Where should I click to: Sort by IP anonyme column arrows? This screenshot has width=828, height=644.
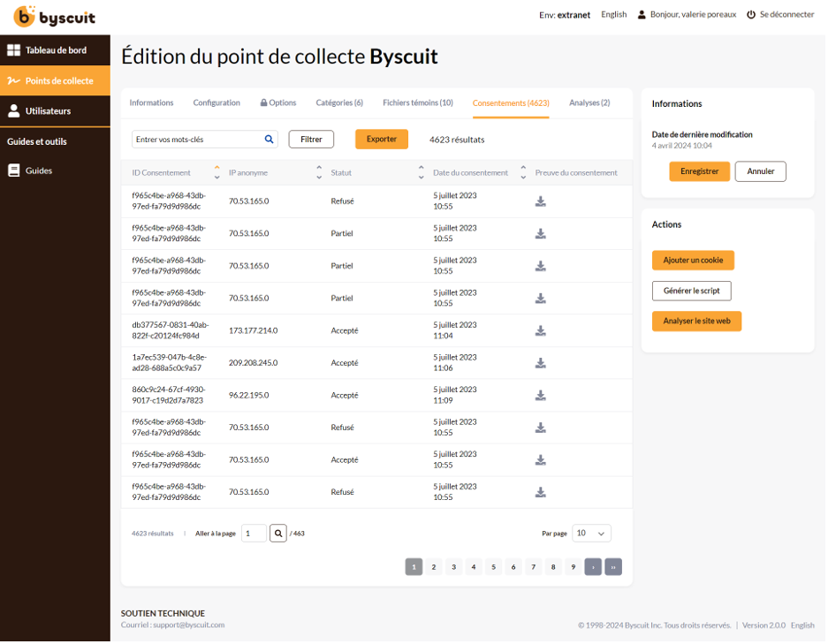pyautogui.click(x=319, y=172)
